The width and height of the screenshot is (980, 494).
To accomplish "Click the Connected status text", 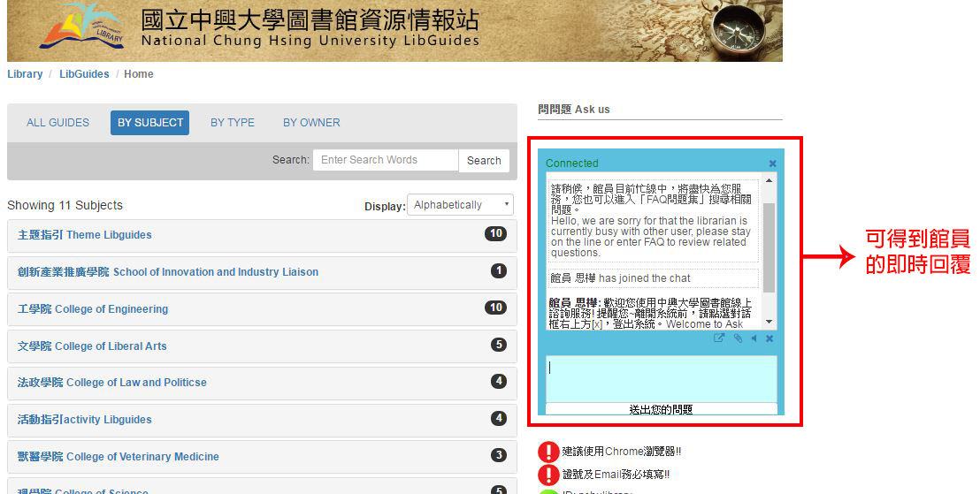I will tap(572, 163).
